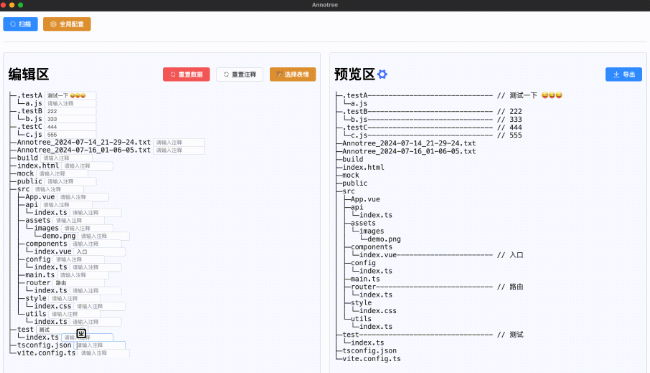Click index.vue line in preview area
Image resolution: width=650 pixels, height=373 pixels.
[x=438, y=255]
